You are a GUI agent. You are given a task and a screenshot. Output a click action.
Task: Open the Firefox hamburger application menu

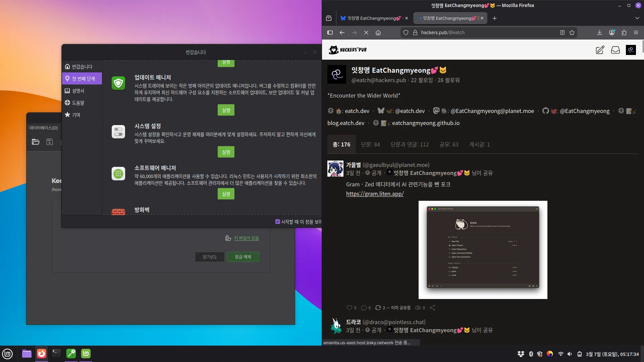(636, 33)
